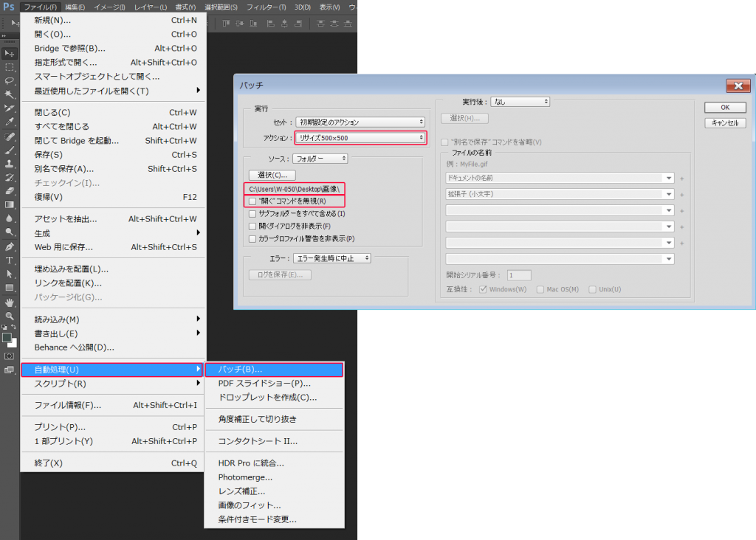Click Photomerge... in the automate submenu

pos(274,477)
